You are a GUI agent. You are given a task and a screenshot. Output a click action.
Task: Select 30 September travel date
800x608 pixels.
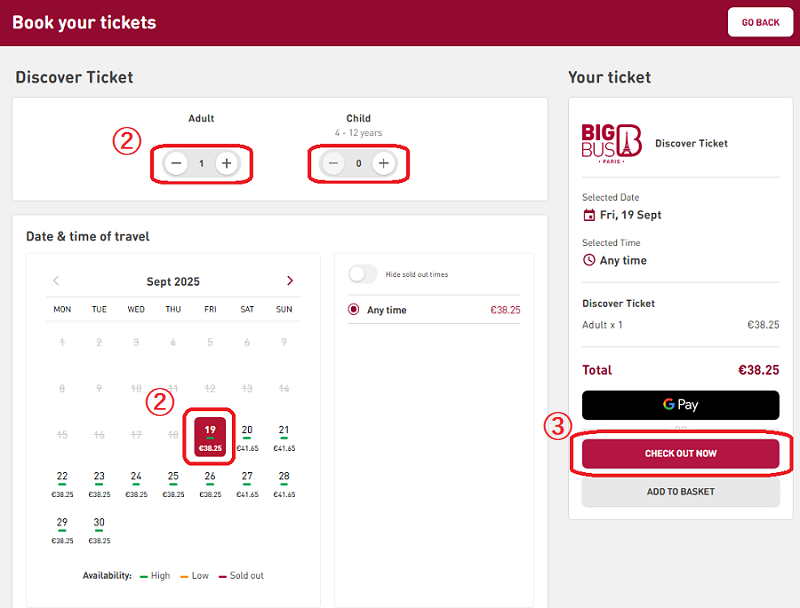[99, 529]
